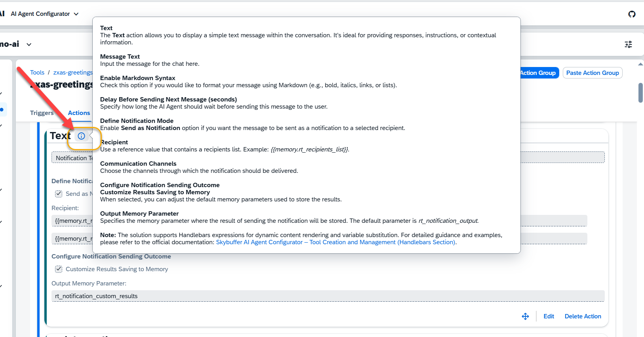Open the GitHub icon in the header

632,14
